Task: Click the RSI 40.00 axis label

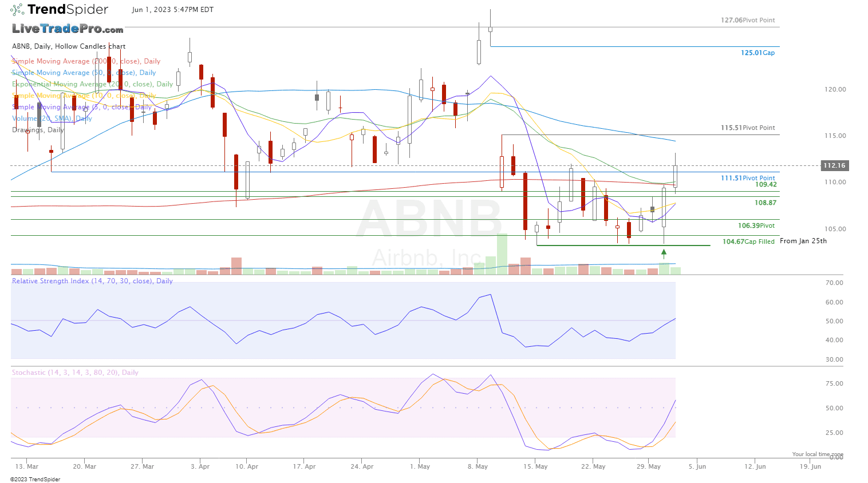Action: coord(834,340)
